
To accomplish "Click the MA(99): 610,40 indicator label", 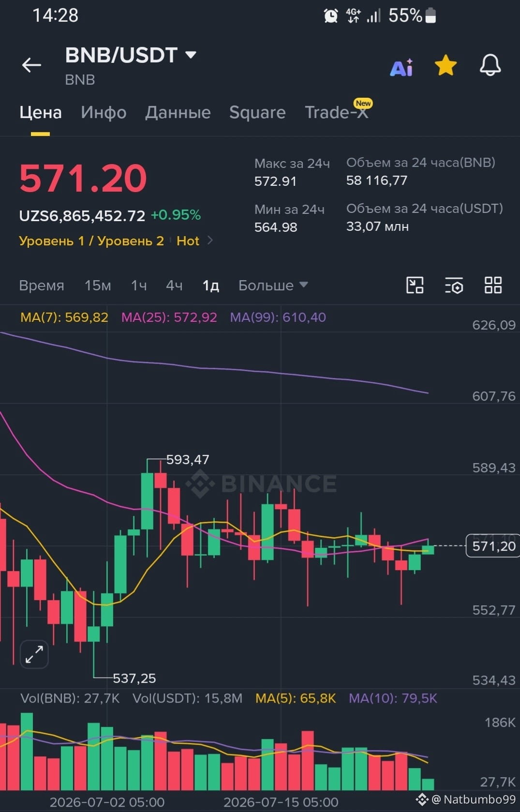I will [278, 317].
